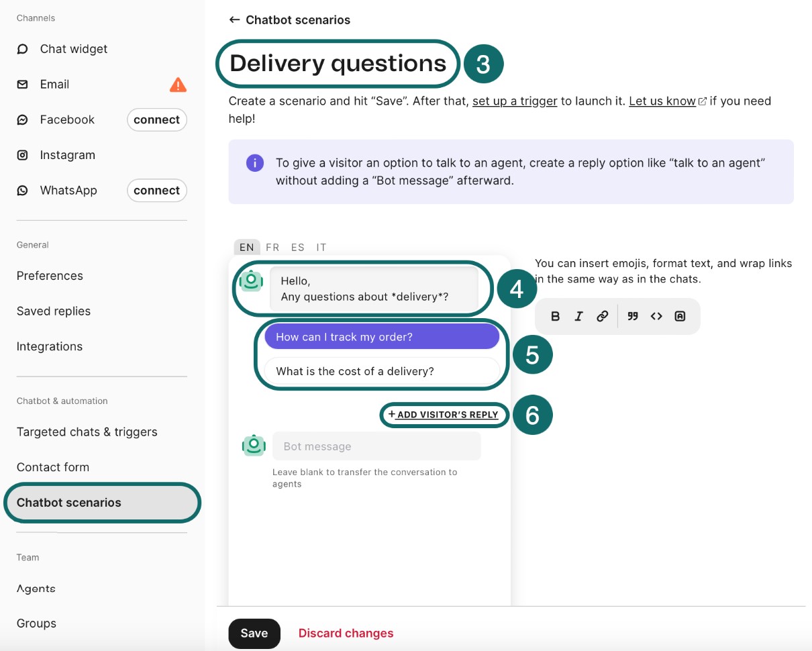
Task: Switch to the FR language tab
Action: [x=272, y=247]
